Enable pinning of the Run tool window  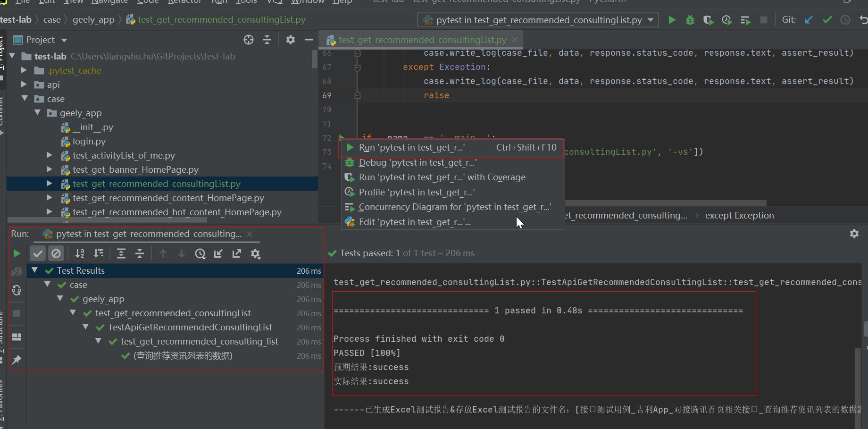tap(17, 360)
